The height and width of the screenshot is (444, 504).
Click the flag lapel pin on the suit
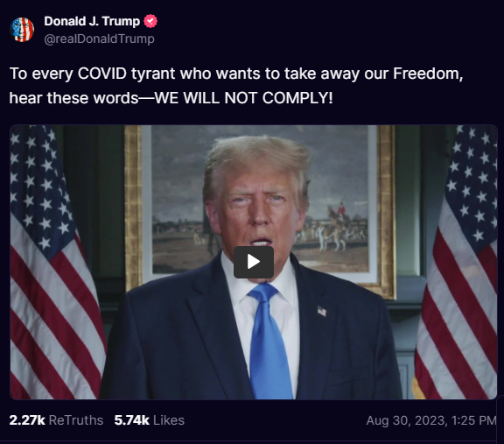322,311
